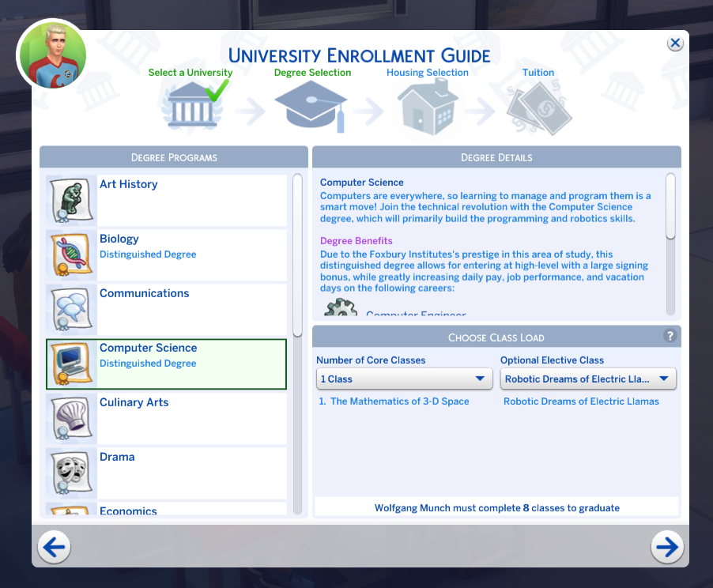Select the Culinary Arts degree program
Viewport: 713px width, 588px height.
[x=167, y=419]
